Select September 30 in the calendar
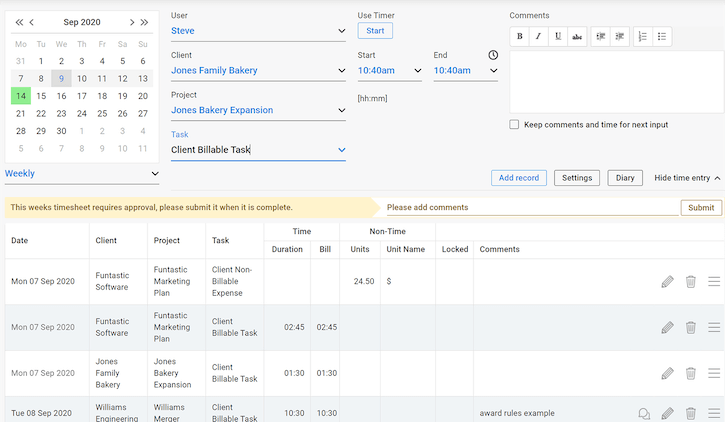 [61, 131]
